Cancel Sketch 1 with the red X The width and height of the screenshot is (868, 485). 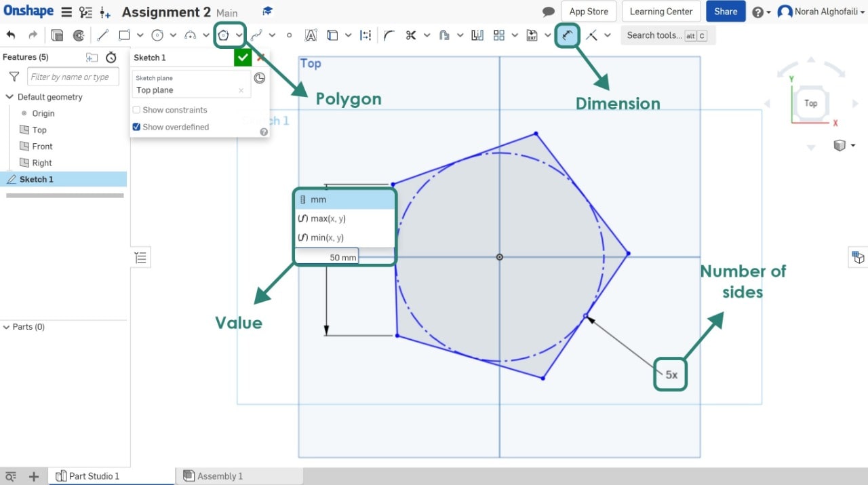point(260,58)
